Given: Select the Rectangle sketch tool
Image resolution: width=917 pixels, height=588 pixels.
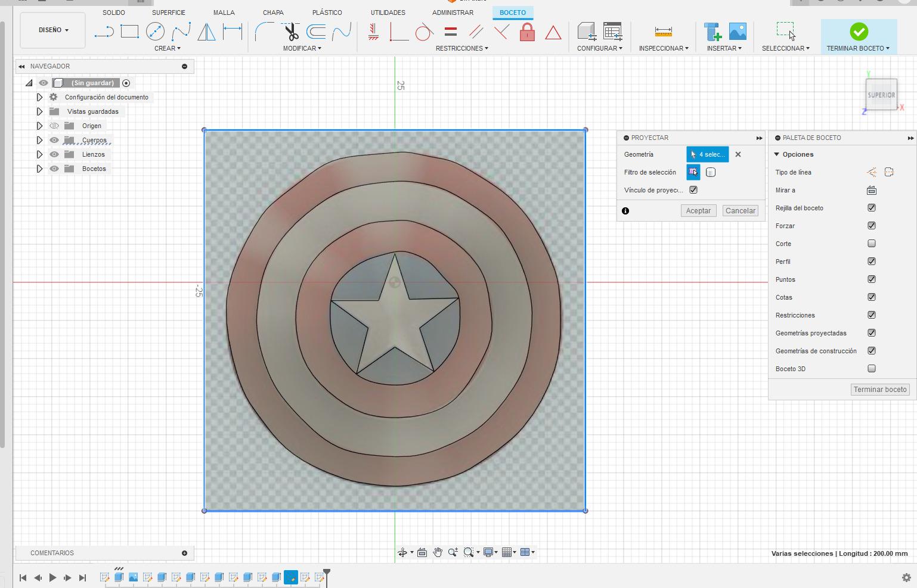Looking at the screenshot, I should 129,32.
